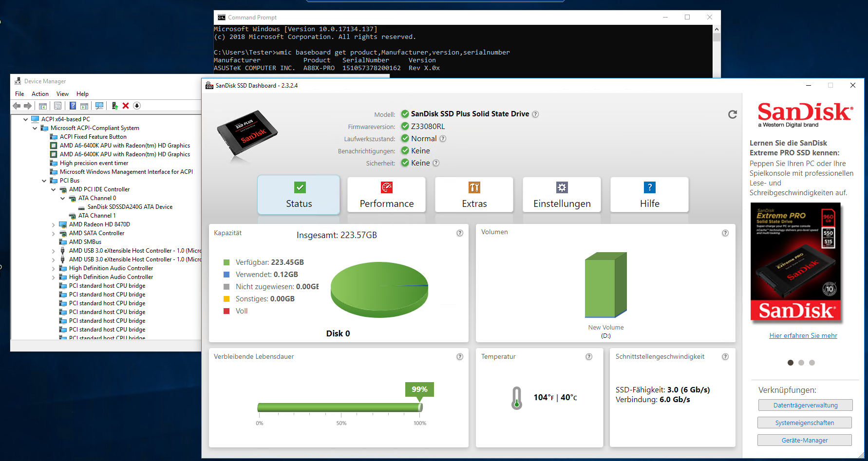The height and width of the screenshot is (461, 868).
Task: Collapse the ATA Channel 0 node
Action: pyautogui.click(x=63, y=198)
